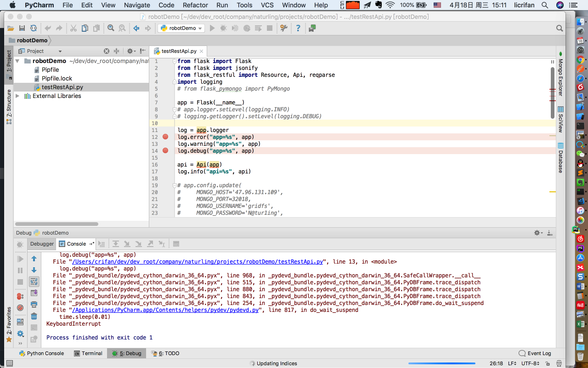588x368 pixels.
Task: Click the Synchronize icon in the toolbar
Action: (x=34, y=29)
